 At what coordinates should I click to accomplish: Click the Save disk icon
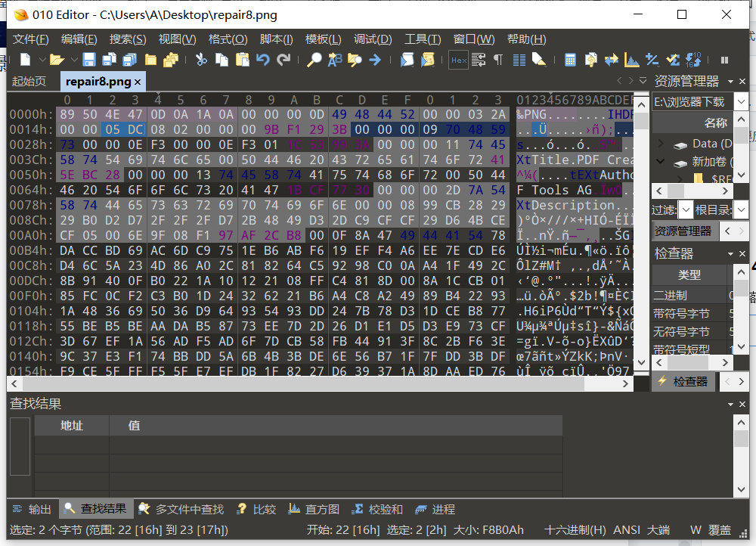(x=89, y=60)
